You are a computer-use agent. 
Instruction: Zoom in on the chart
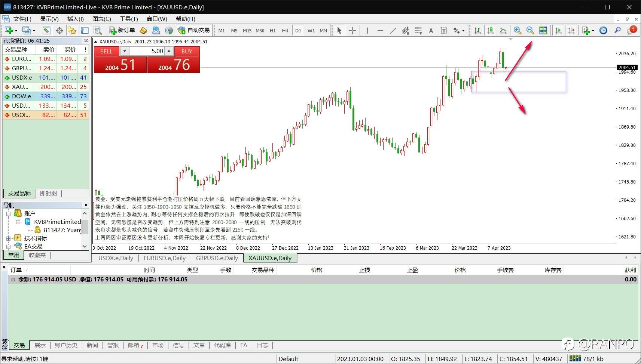[518, 30]
